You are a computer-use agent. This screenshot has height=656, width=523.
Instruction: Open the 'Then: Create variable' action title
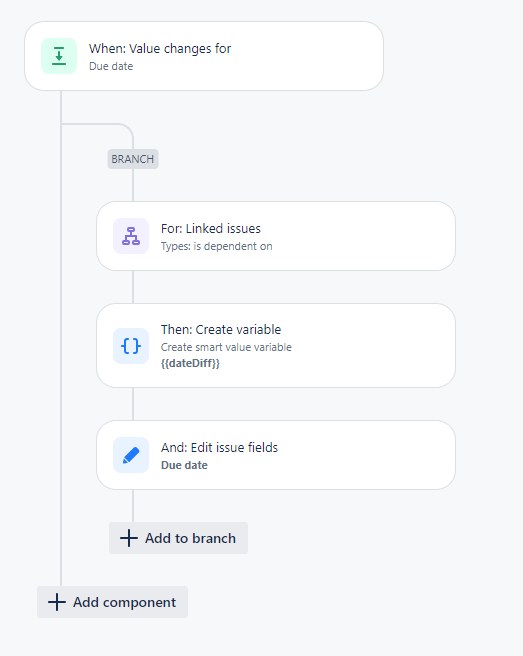pyautogui.click(x=221, y=330)
